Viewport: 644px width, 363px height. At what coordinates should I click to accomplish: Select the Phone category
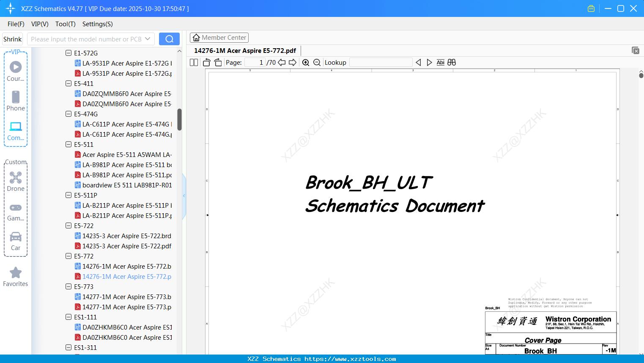click(16, 101)
